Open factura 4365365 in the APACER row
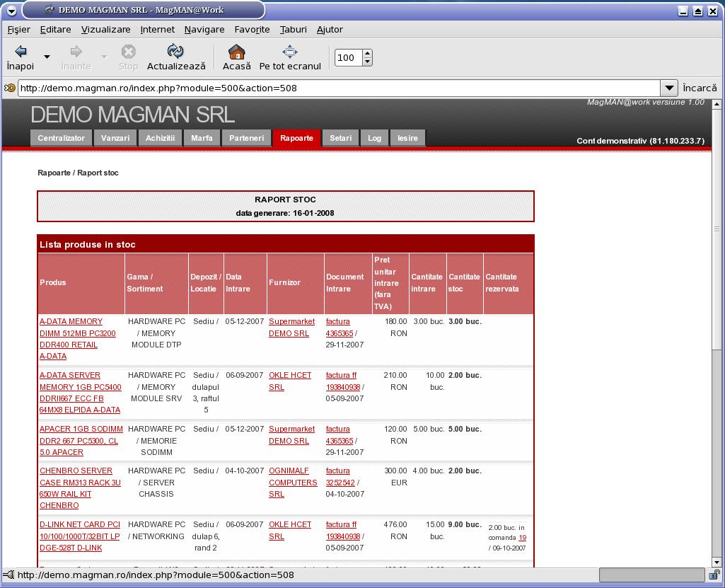725x588 pixels. (340, 435)
